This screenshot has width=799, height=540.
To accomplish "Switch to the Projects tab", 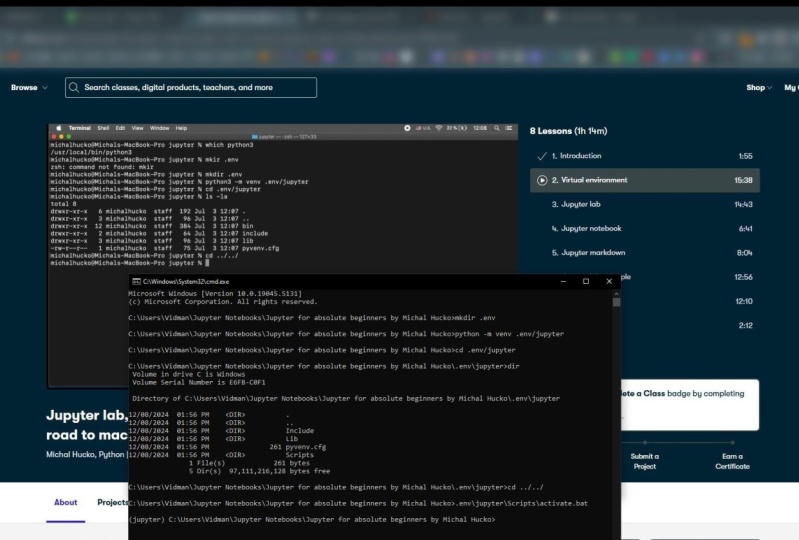I will pos(113,502).
